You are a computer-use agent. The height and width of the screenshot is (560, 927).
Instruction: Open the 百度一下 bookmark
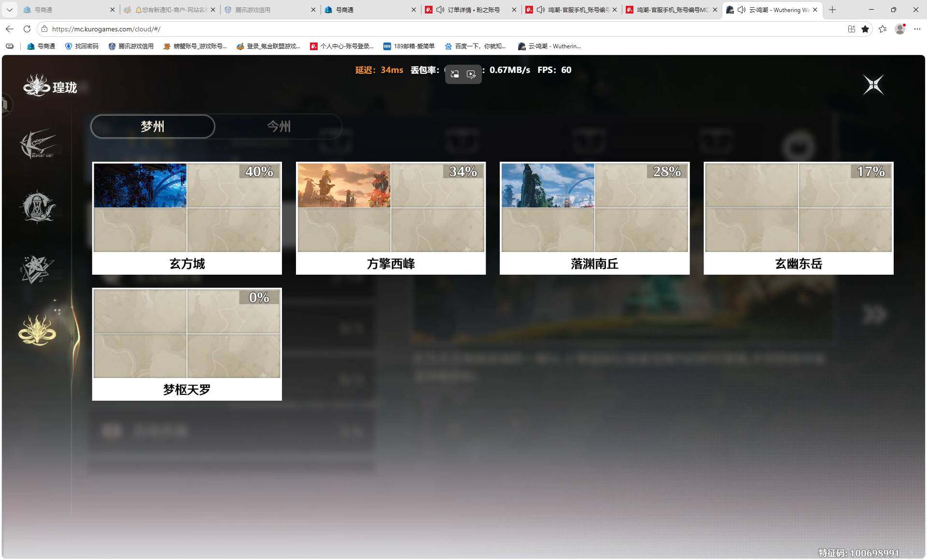coord(476,46)
